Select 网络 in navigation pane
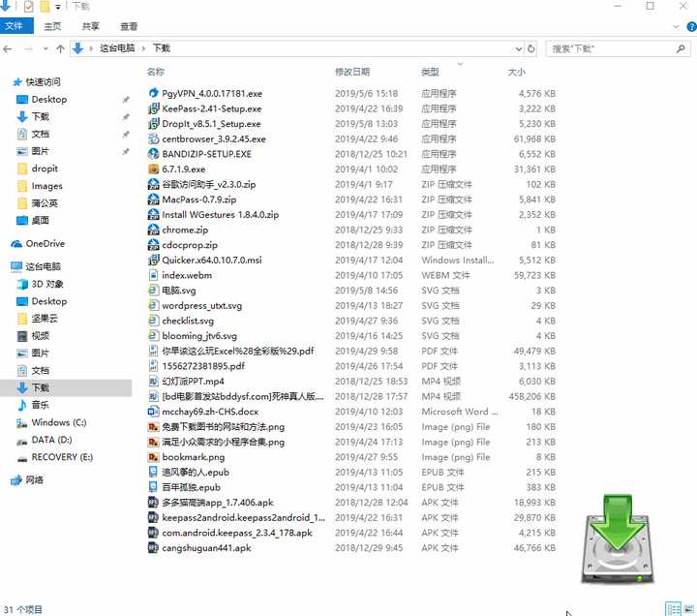Image resolution: width=697 pixels, height=616 pixels. pos(34,479)
